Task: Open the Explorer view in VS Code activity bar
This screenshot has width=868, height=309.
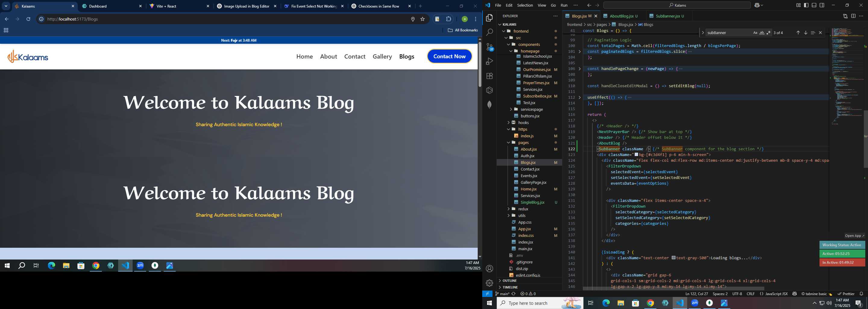Action: pyautogui.click(x=489, y=18)
